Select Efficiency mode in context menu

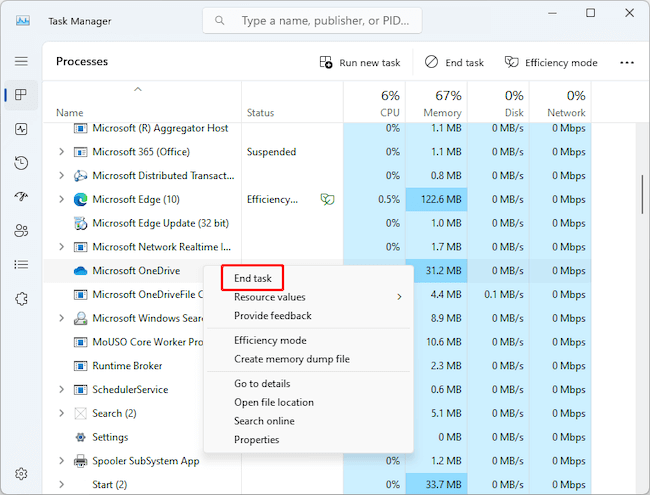tap(308, 340)
